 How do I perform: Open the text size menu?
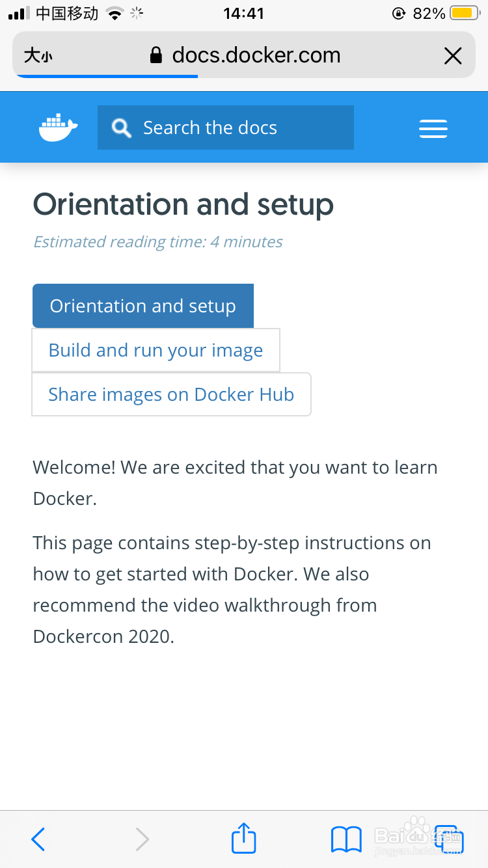(x=38, y=56)
